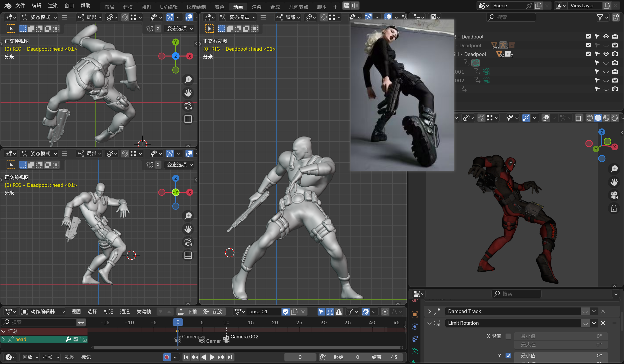Switch to Geometry Nodes workspace tab
Image resolution: width=624 pixels, height=364 pixels.
tap(299, 7)
